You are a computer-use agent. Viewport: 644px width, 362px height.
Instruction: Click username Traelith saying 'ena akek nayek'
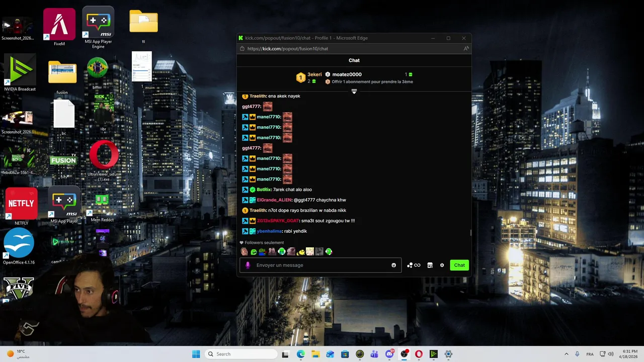258,96
